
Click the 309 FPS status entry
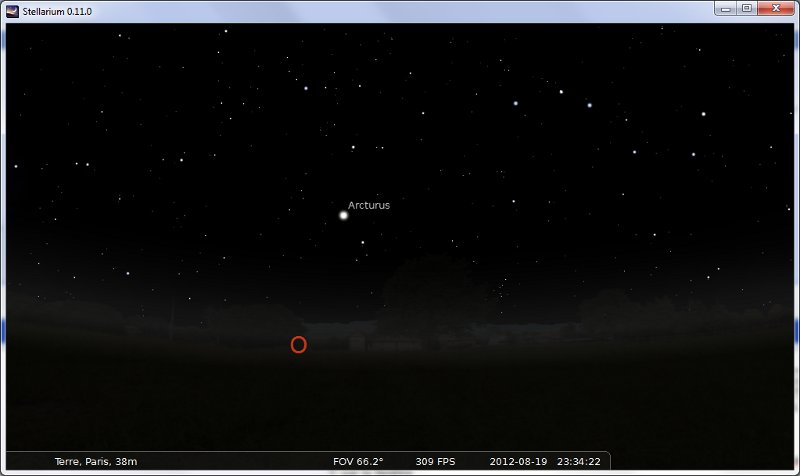pos(435,462)
